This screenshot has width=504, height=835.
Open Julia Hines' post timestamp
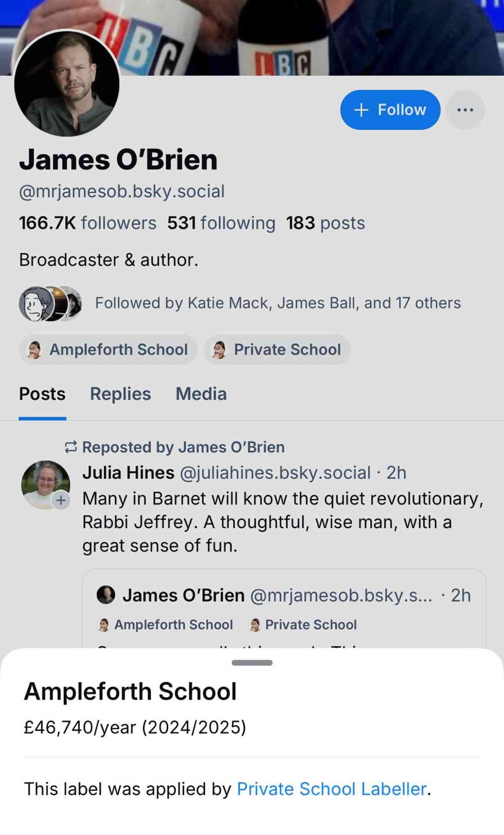[x=396, y=473]
